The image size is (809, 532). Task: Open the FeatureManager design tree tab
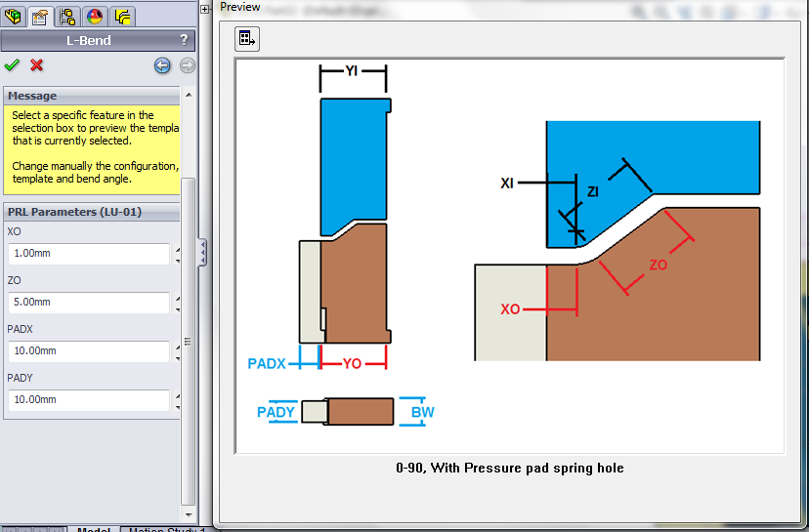click(14, 16)
